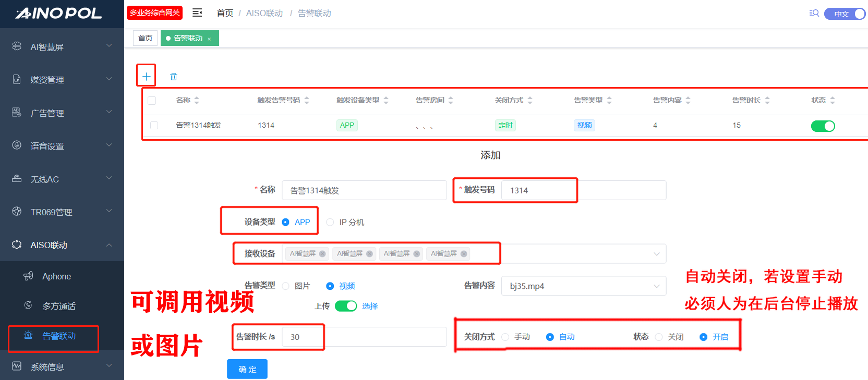The image size is (868, 380).
Task: Turn off the 上传 switch
Action: pos(345,306)
